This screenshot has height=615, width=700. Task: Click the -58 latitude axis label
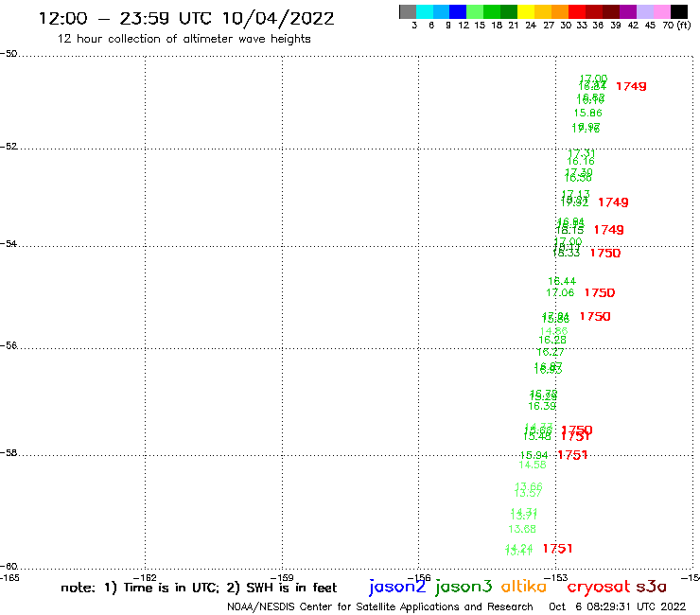(9, 453)
